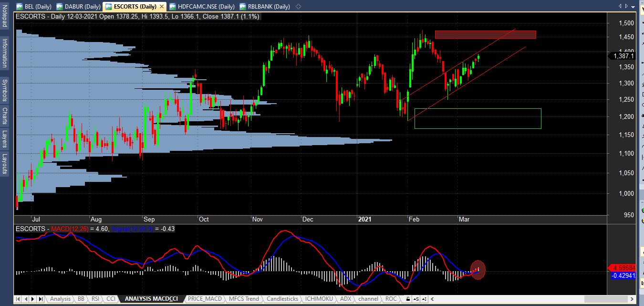Viewport: 644px width, 306px height.
Task: Click the DABUR tab chart icon
Action: 60,7
